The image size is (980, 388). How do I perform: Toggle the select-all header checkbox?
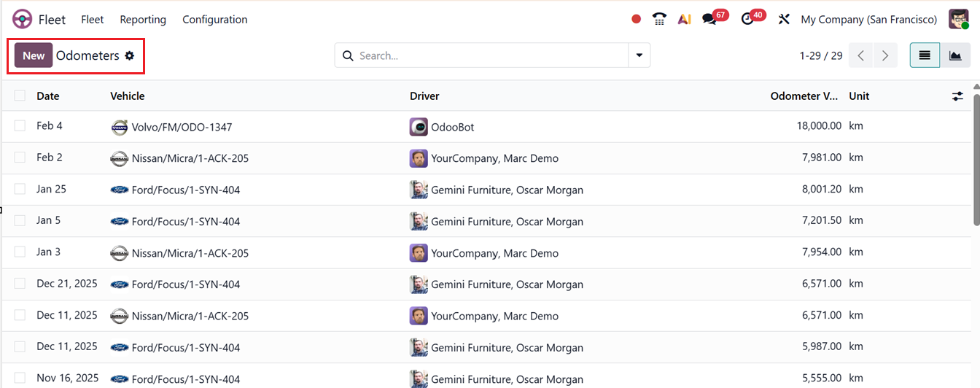20,96
